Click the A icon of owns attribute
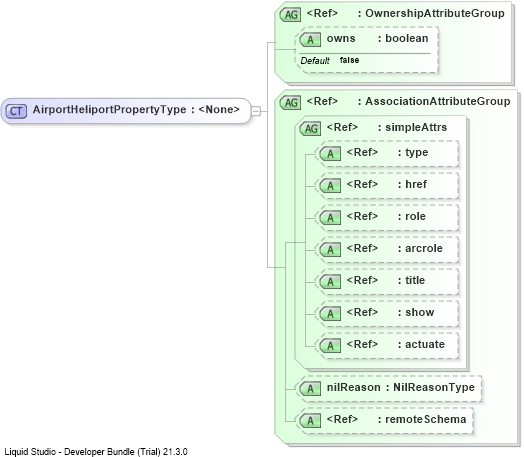Viewport: 524px width, 457px height. click(310, 40)
